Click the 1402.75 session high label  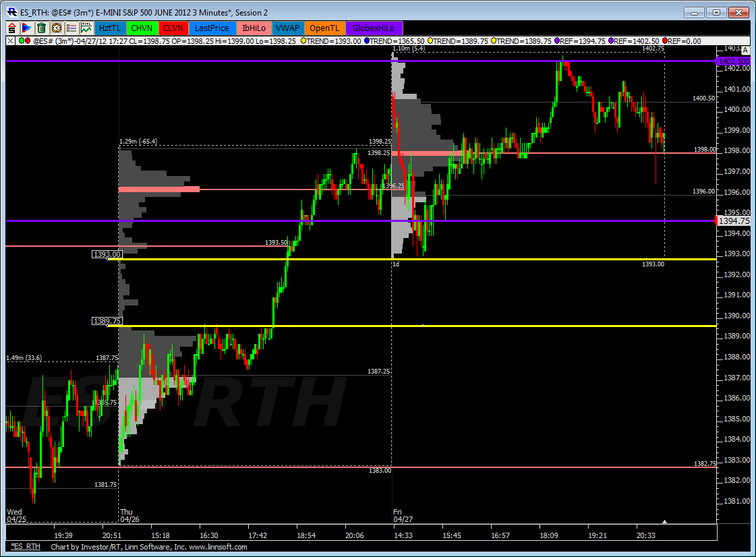653,49
